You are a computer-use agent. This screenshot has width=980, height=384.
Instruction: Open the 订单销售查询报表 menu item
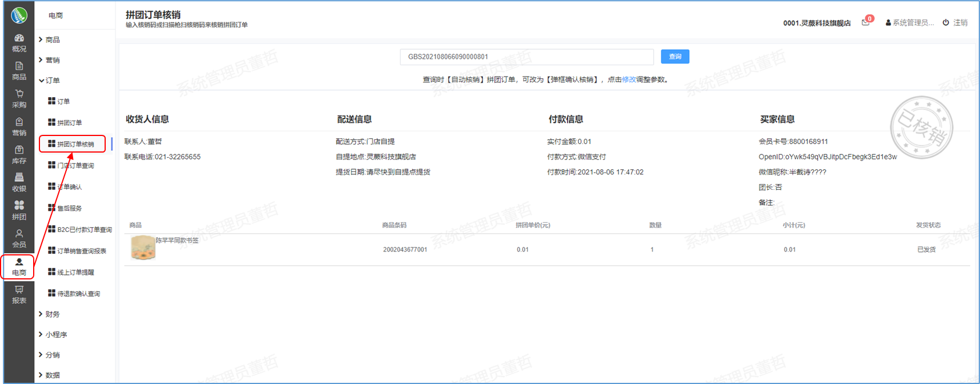[77, 251]
